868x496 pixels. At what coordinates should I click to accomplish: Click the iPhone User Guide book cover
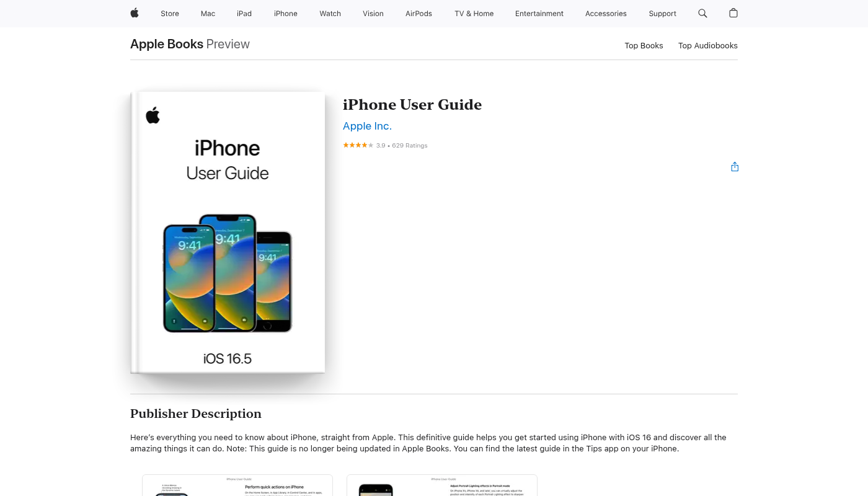(x=228, y=232)
